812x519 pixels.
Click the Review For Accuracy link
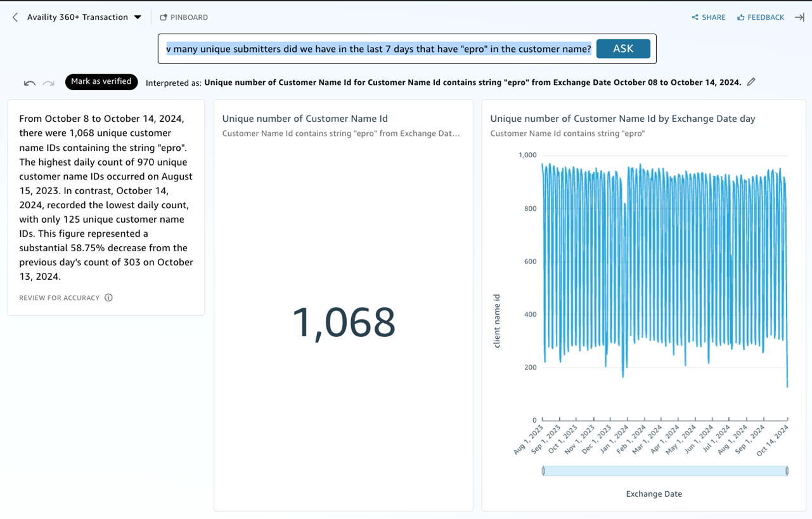(x=60, y=297)
